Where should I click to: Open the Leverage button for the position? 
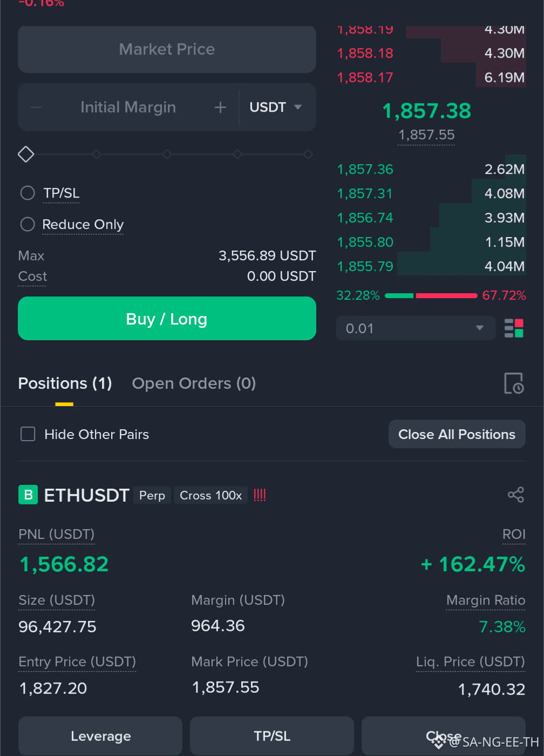click(x=100, y=735)
